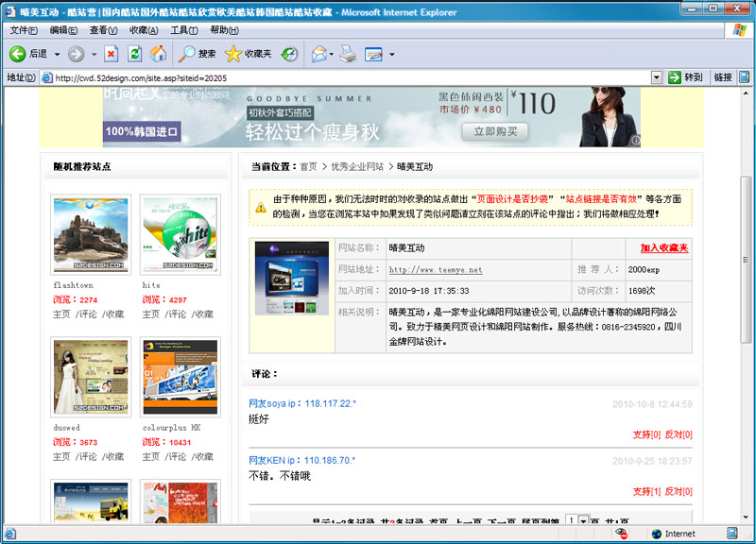Refresh the page with the Refresh icon

tap(135, 54)
